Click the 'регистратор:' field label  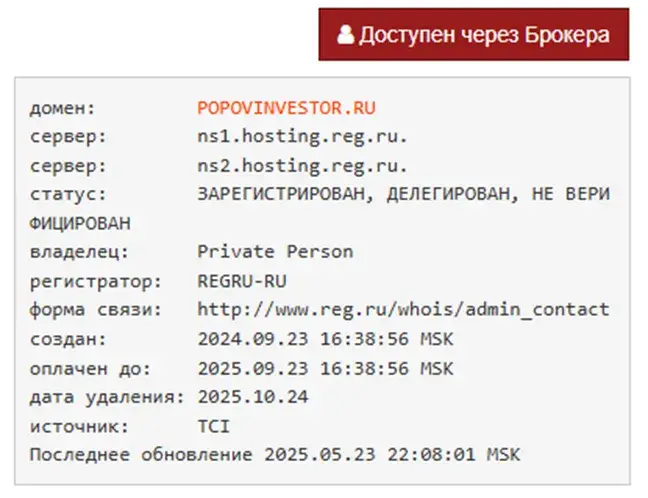(96, 282)
